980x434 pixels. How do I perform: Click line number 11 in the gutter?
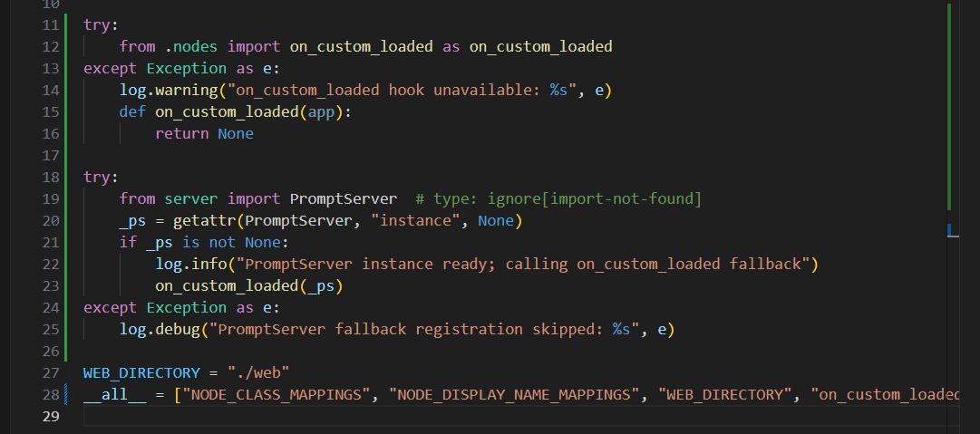50,25
